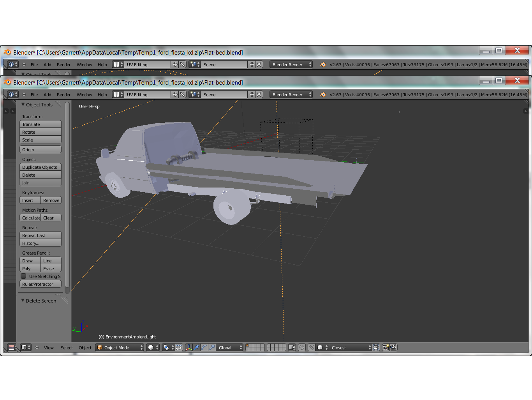This screenshot has height=400, width=532.
Task: Delete the current scene in the front window
Action: [259, 94]
